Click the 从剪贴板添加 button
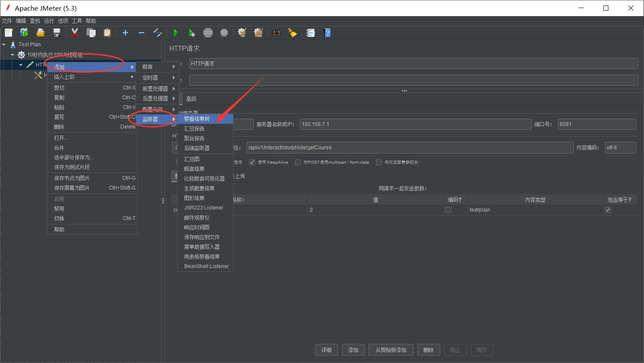644x363 pixels. pyautogui.click(x=391, y=350)
